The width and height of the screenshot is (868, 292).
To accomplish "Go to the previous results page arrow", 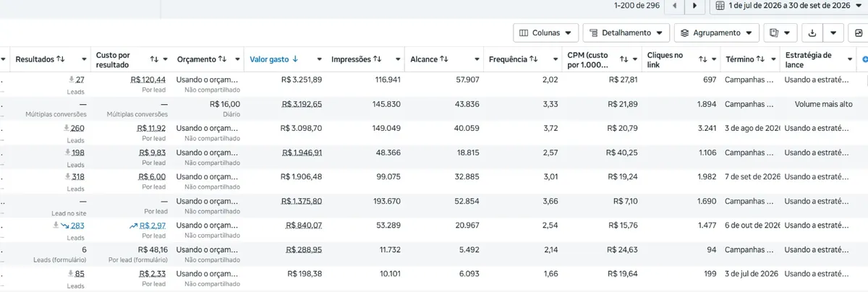I will tap(675, 6).
